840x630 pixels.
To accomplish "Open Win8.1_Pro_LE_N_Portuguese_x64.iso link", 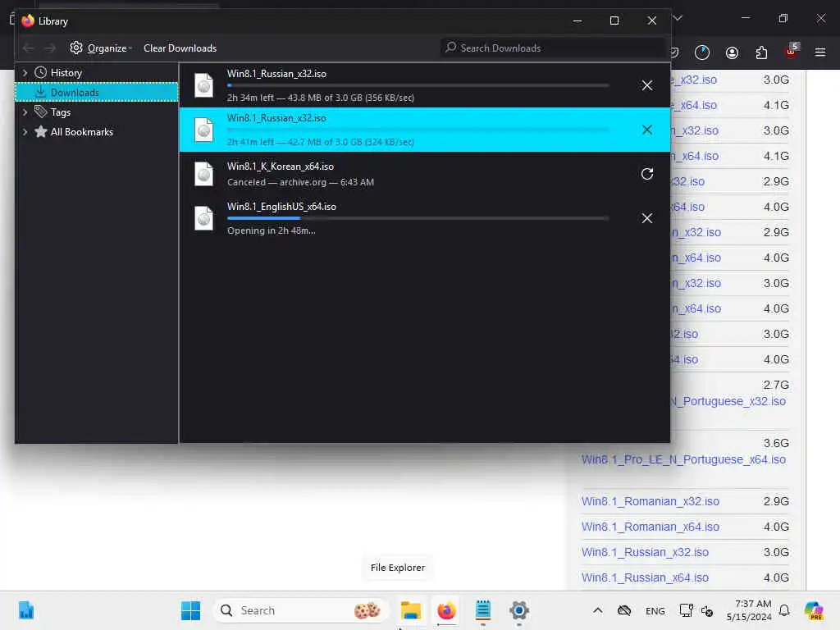I will coord(683,459).
